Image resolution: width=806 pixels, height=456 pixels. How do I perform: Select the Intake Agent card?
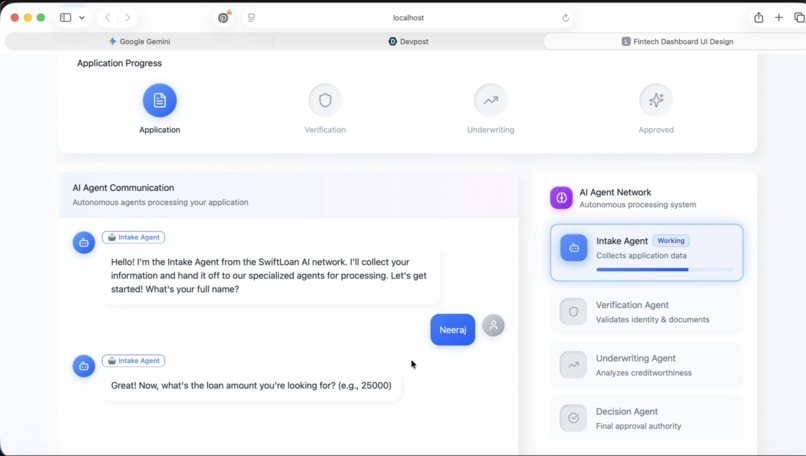point(647,252)
